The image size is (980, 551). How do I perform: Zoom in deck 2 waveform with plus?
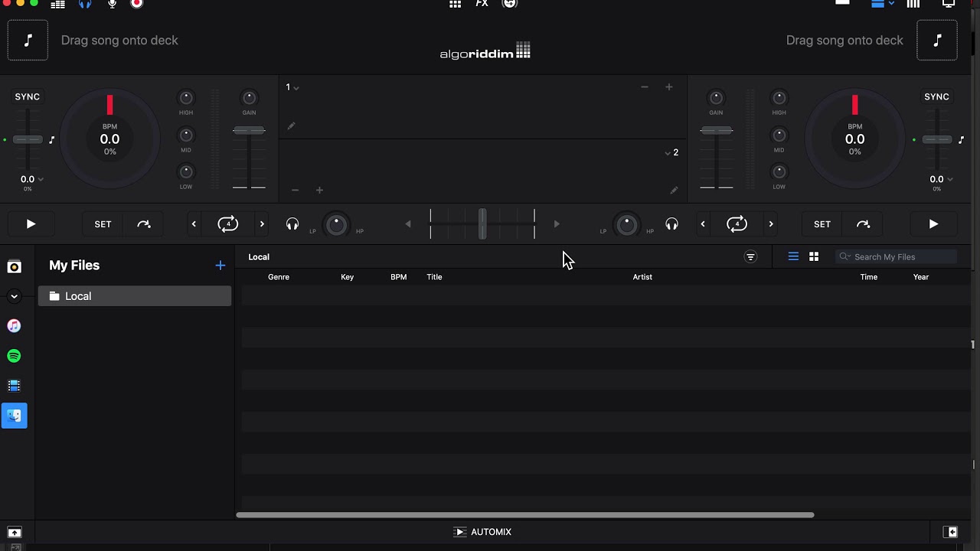[319, 190]
